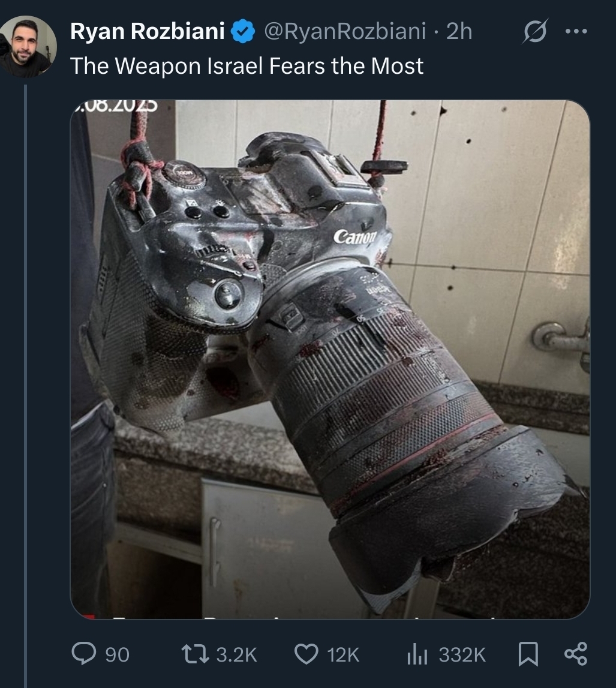This screenshot has width=616, height=688.
Task: Click the views bar chart icon
Action: 417,653
